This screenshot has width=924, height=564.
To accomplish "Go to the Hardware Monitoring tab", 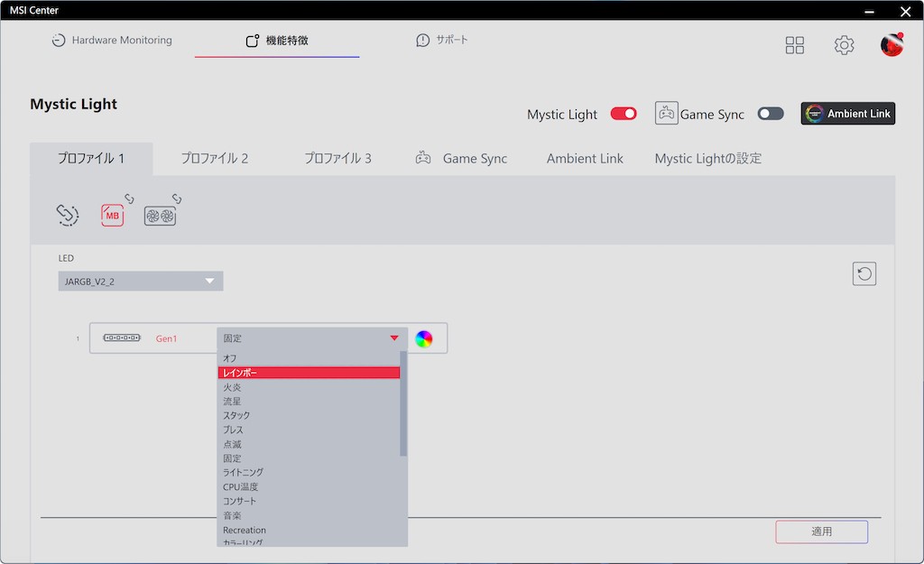I will coord(112,41).
